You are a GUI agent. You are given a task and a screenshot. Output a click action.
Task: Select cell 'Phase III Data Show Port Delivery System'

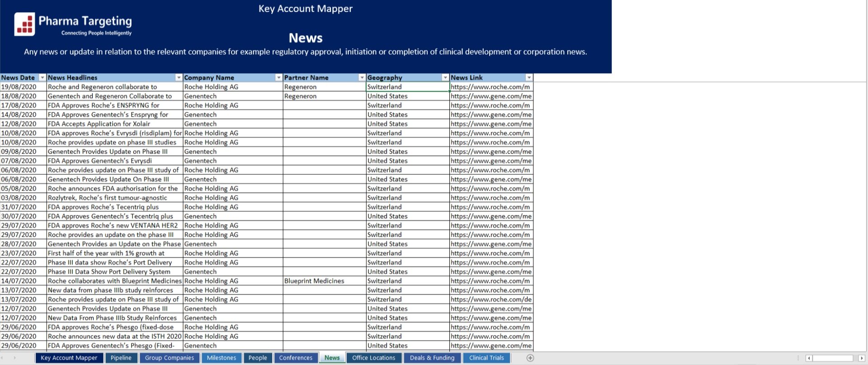click(115, 272)
